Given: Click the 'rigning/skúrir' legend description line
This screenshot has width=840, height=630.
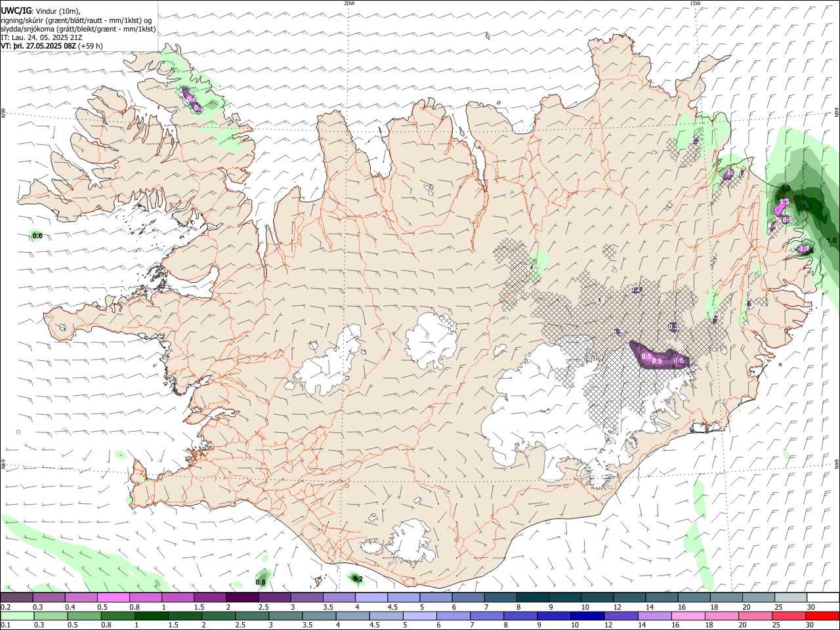Looking at the screenshot, I should tap(76, 20).
